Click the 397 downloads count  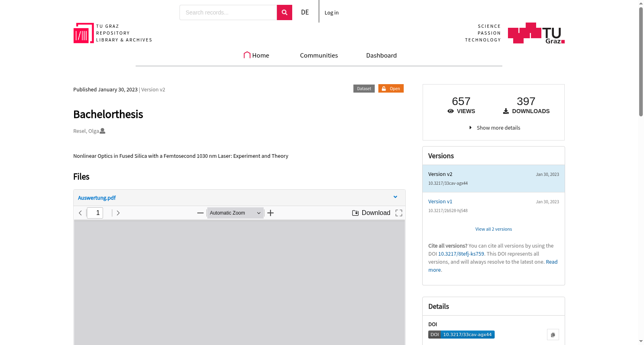click(526, 101)
